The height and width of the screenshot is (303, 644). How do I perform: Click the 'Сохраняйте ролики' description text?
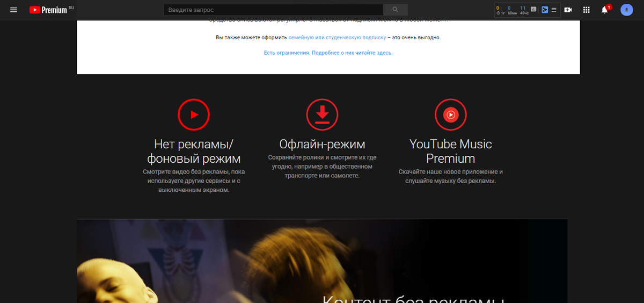[x=322, y=167]
